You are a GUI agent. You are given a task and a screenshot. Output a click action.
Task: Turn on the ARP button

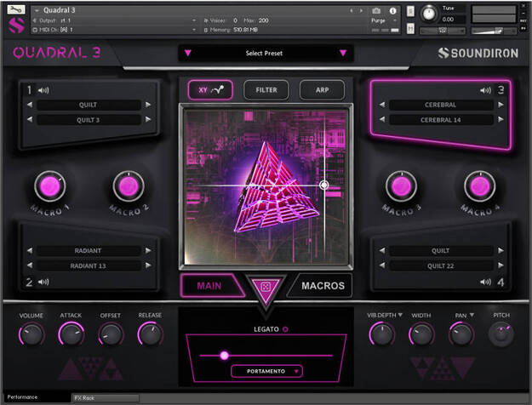click(322, 89)
